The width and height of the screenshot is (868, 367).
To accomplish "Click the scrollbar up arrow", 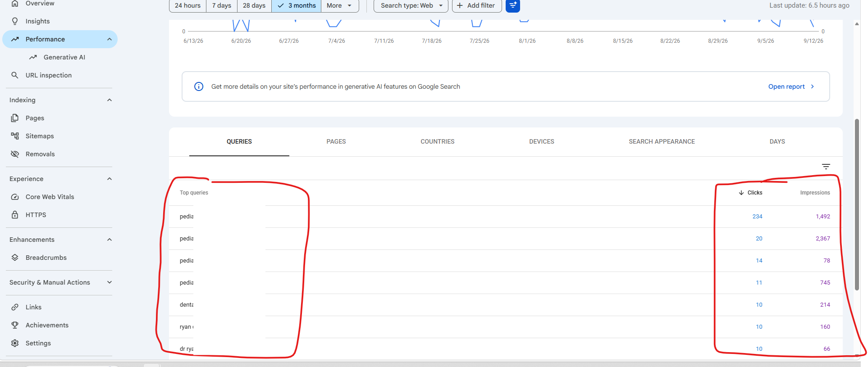I will 857,24.
